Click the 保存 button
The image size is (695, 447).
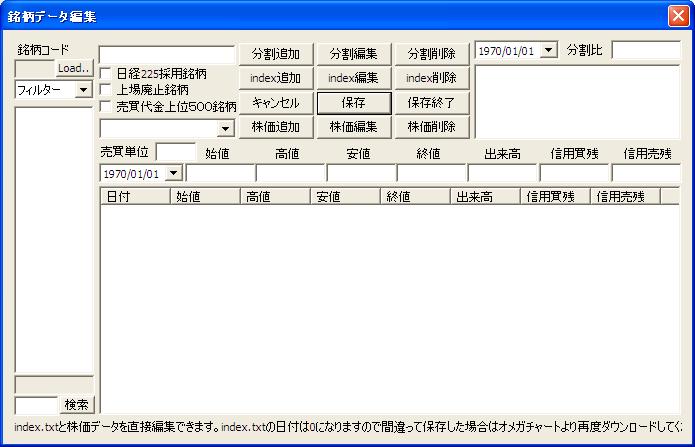(353, 103)
